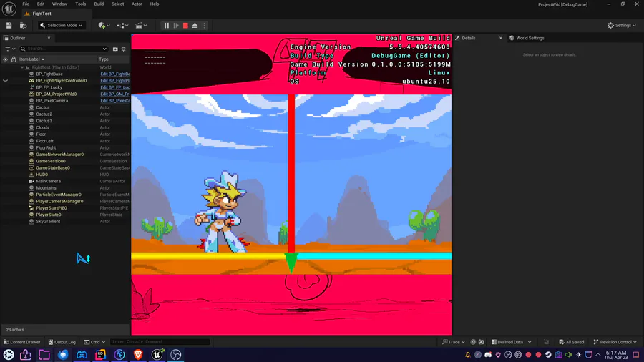Viewport: 644px width, 362px height.
Task: Add a new folder in the Outliner
Action: click(x=115, y=49)
